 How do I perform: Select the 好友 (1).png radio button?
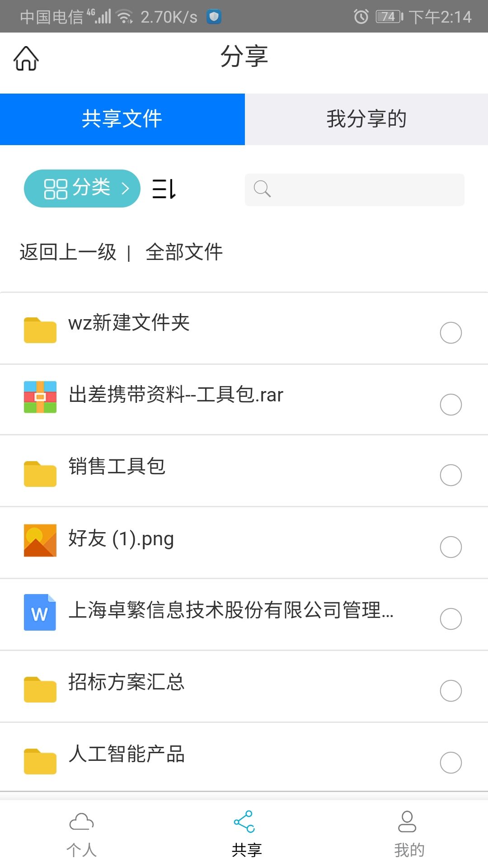pyautogui.click(x=450, y=547)
